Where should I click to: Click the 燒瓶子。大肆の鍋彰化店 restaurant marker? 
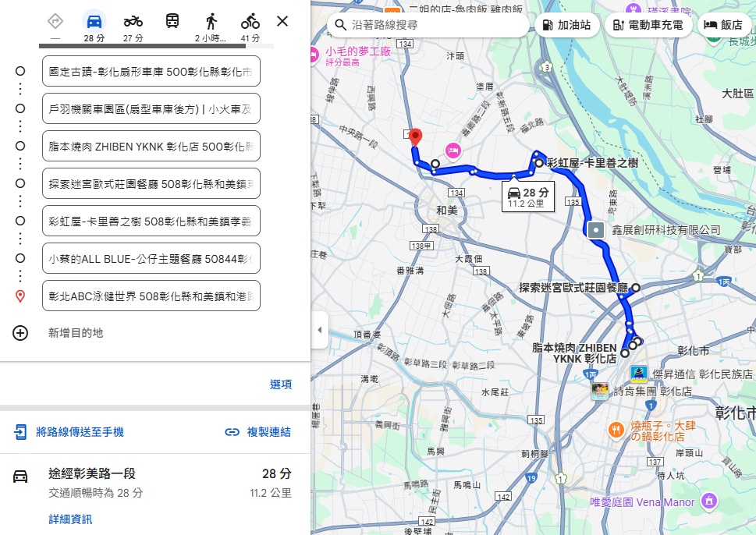pos(616,430)
